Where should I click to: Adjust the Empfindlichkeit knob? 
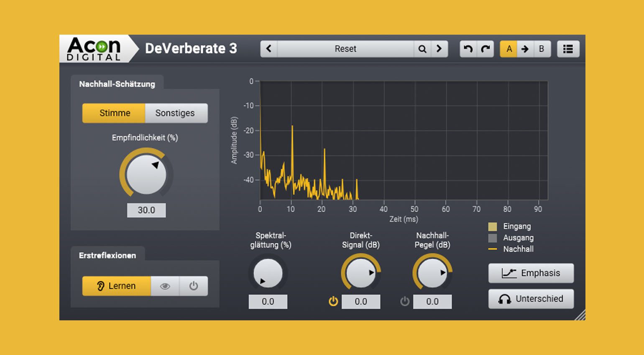coord(146,175)
